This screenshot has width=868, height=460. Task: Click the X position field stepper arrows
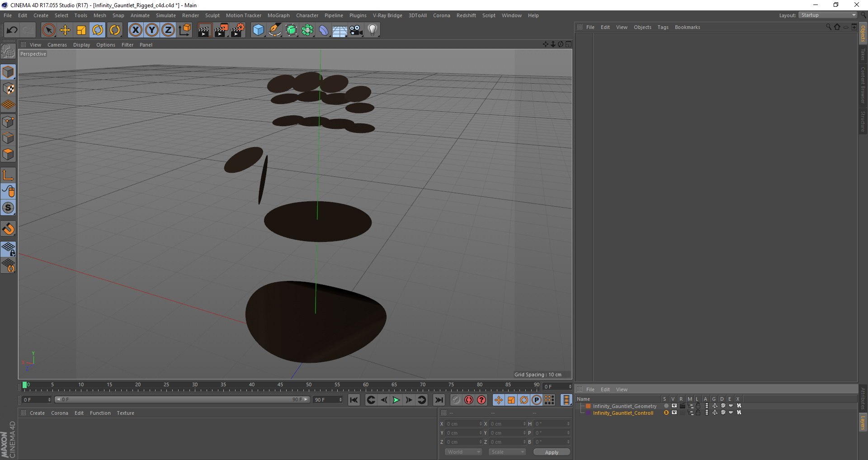click(481, 424)
